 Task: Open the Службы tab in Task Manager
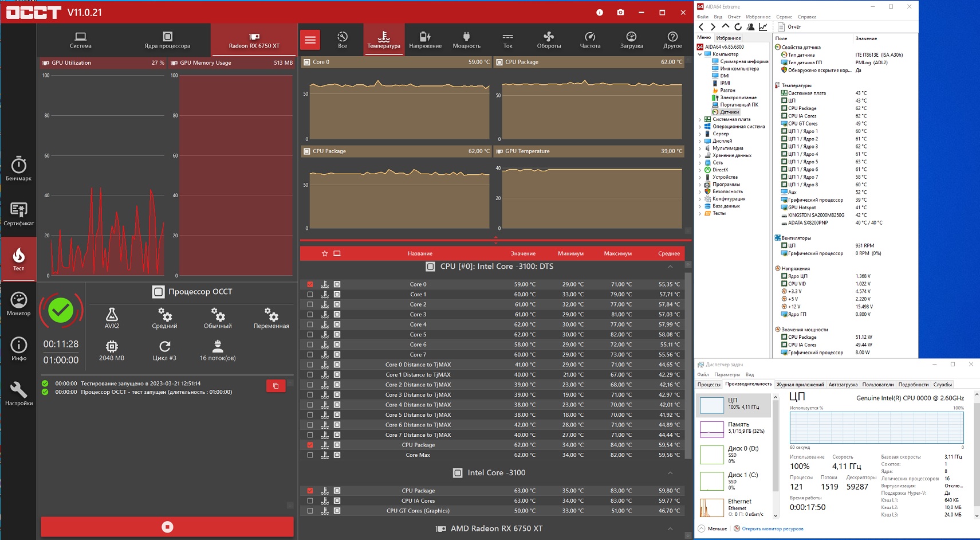tap(942, 385)
